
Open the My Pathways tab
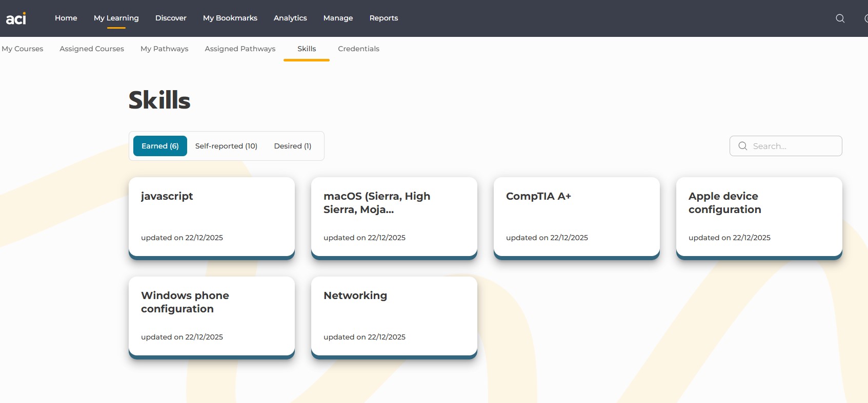click(x=164, y=49)
